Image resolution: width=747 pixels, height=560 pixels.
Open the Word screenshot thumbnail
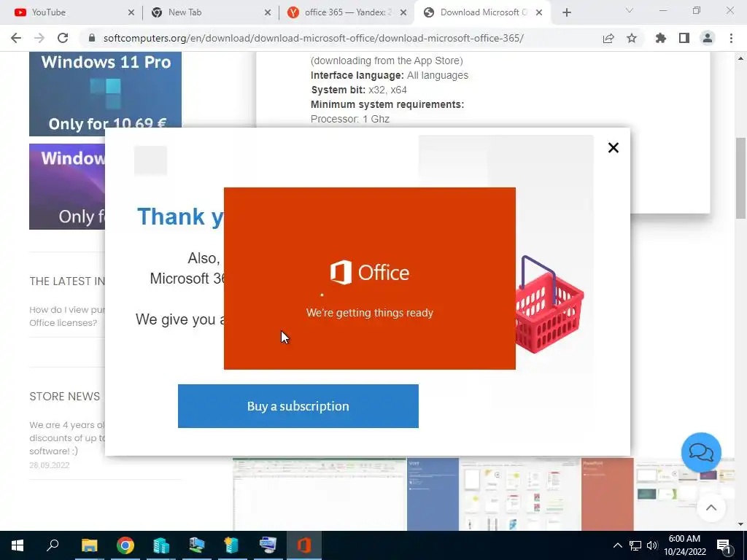point(494,494)
